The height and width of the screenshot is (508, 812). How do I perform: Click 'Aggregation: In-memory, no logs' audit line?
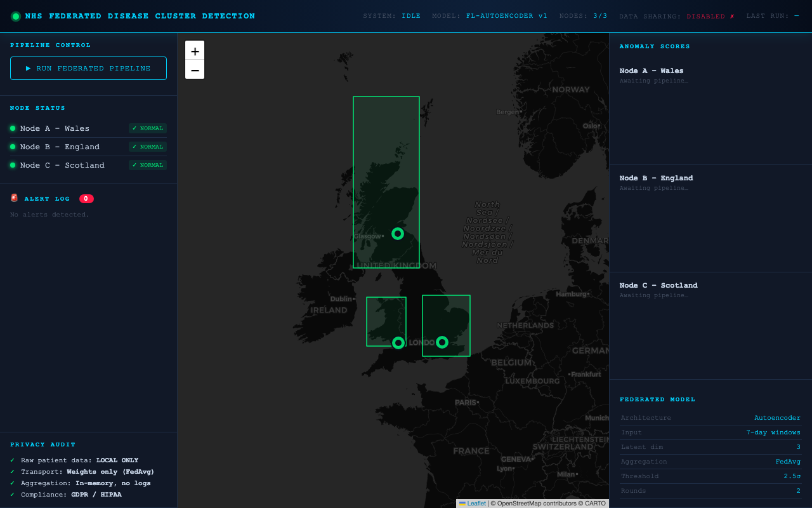click(81, 483)
